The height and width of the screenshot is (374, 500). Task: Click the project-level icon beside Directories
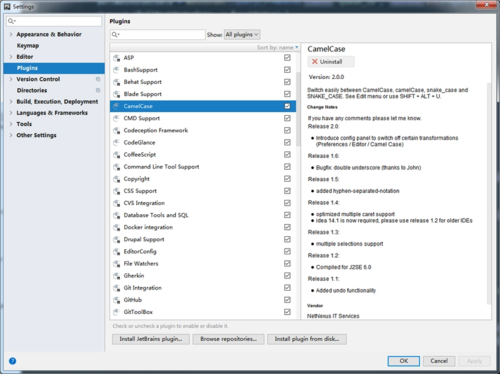click(x=98, y=90)
